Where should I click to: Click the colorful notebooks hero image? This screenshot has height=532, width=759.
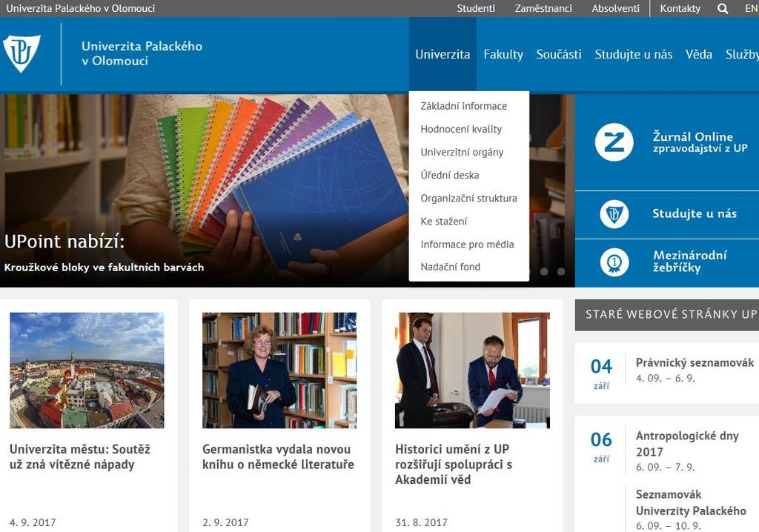(288, 190)
